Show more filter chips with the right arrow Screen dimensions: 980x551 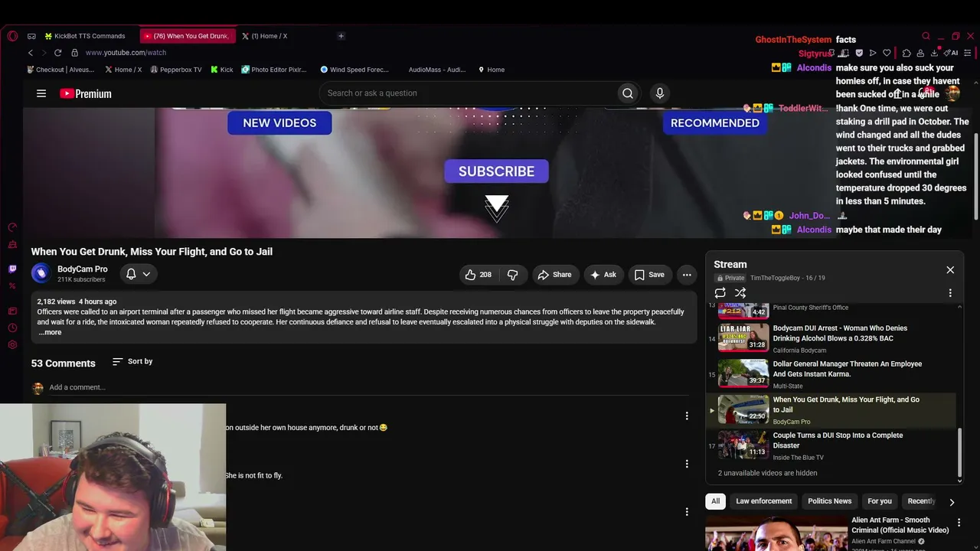click(952, 502)
